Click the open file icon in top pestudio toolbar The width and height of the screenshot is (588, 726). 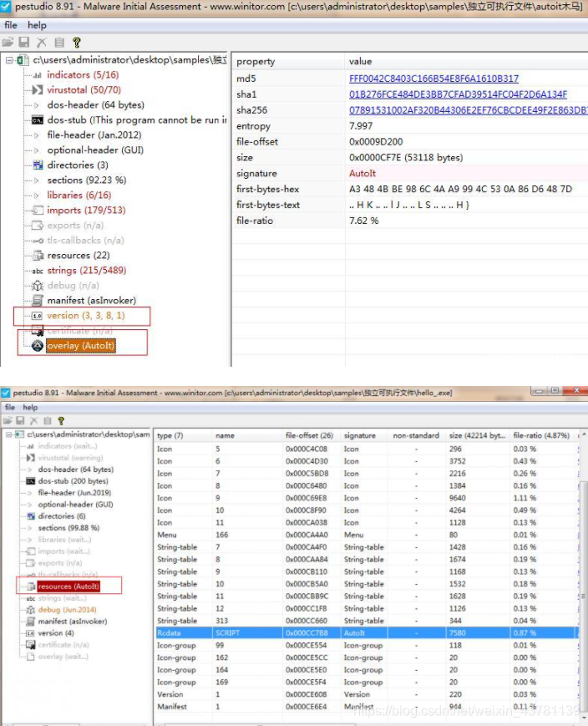click(x=8, y=43)
